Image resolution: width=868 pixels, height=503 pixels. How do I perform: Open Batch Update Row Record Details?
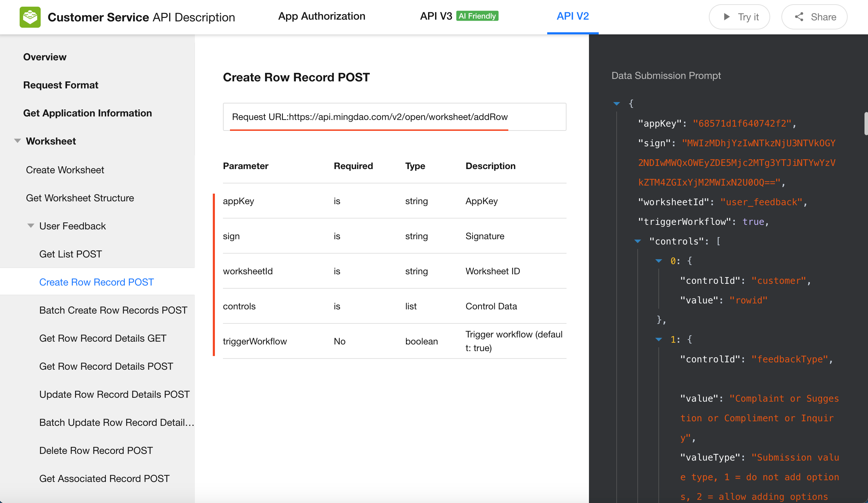[x=117, y=422]
